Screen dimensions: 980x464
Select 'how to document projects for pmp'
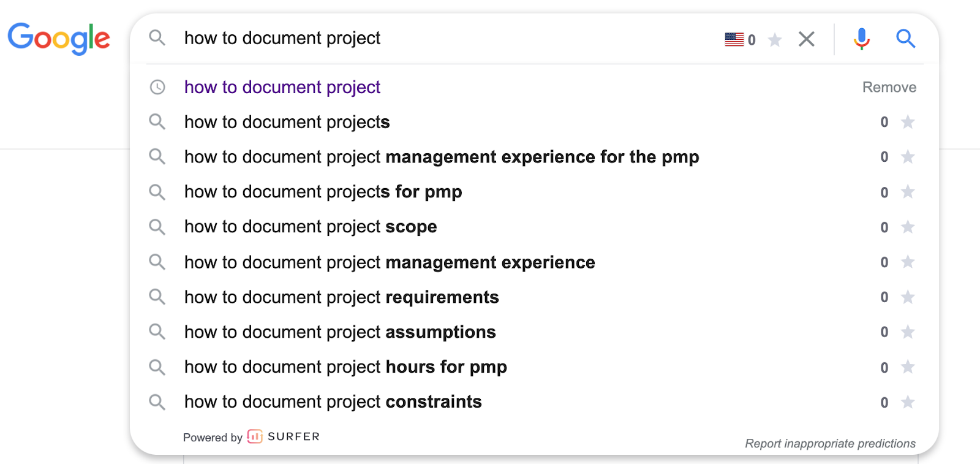point(323,192)
